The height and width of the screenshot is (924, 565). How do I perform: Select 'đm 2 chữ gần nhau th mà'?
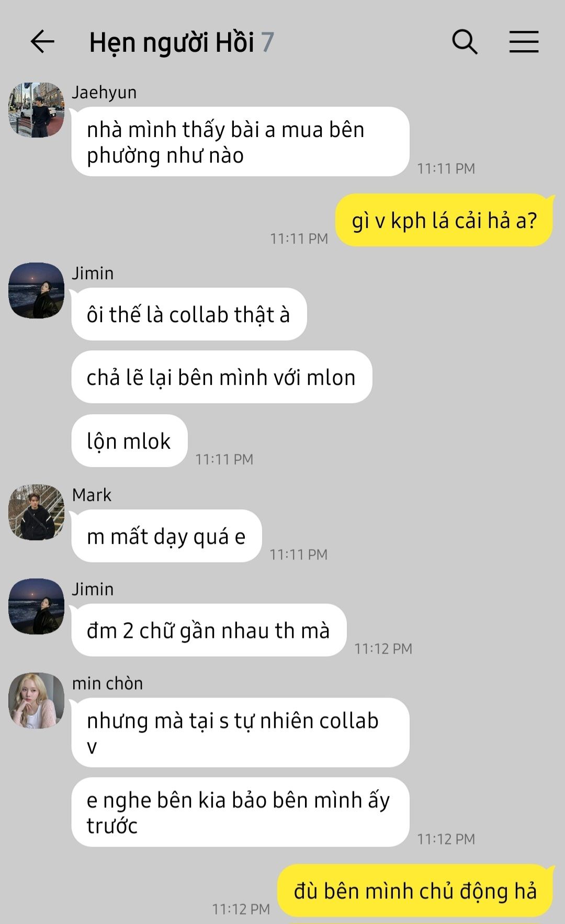(209, 630)
